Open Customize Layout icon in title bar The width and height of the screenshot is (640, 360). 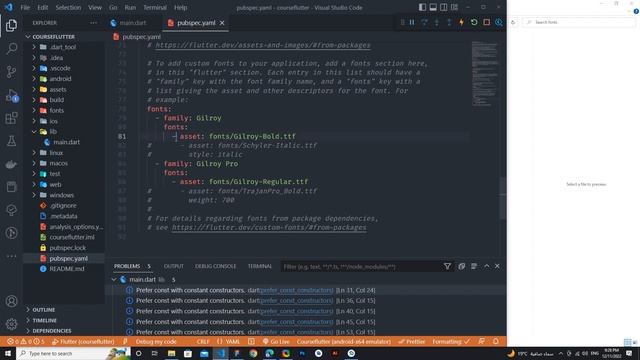(x=454, y=7)
